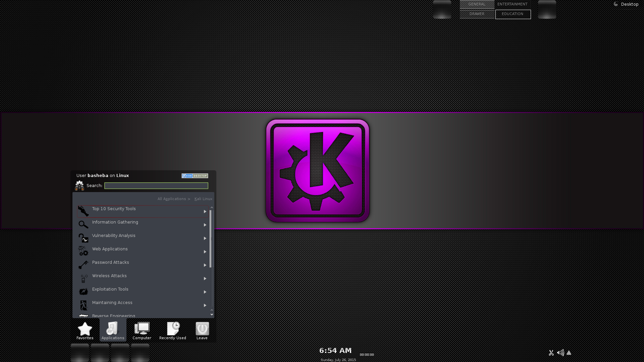The image size is (644, 362).
Task: Expand Vulnerability Analysis submenu arrow
Action: (x=205, y=238)
